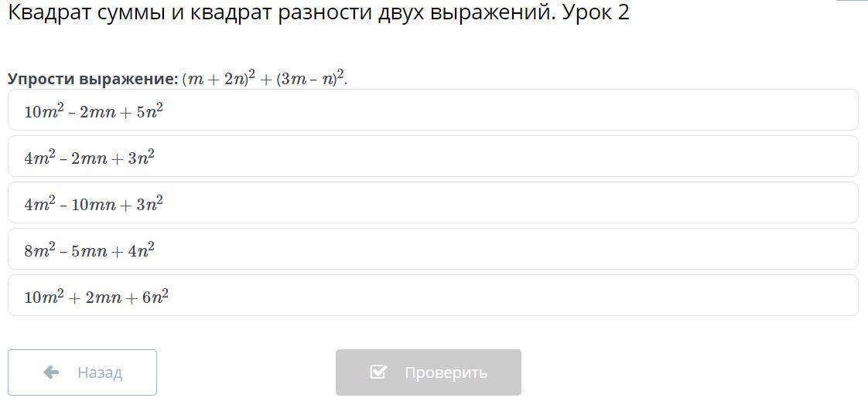The height and width of the screenshot is (415, 868).
Task: Pick answer 4m² − 10mn + 3n²
Action: point(433,203)
